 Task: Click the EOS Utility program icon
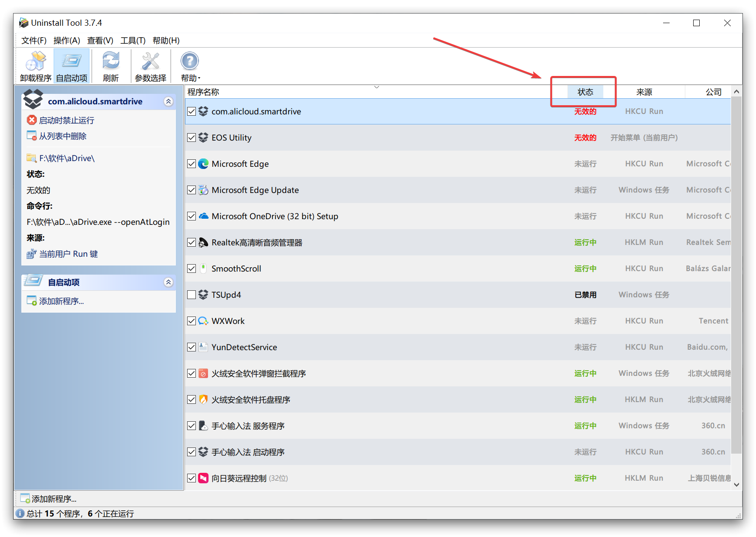203,138
